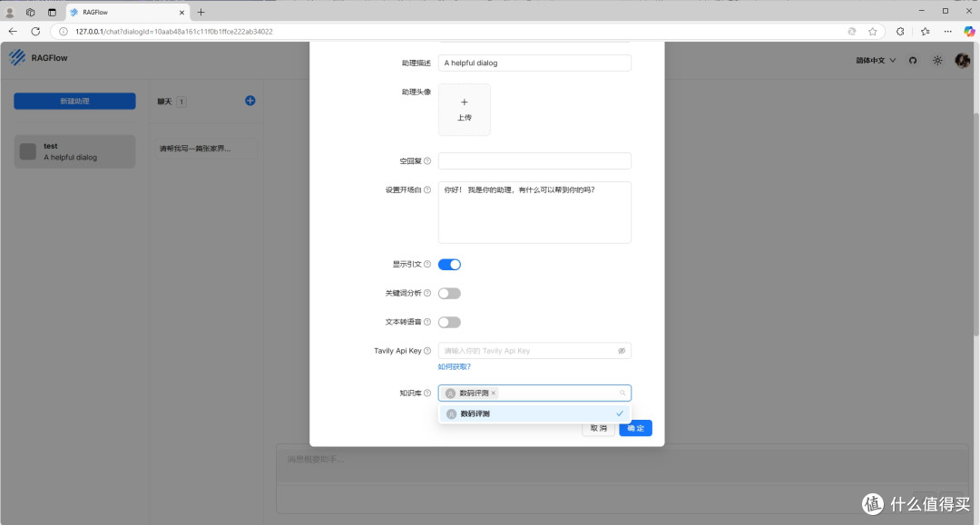This screenshot has width=980, height=525.
Task: Click help icon next to 知识库
Action: (x=427, y=393)
